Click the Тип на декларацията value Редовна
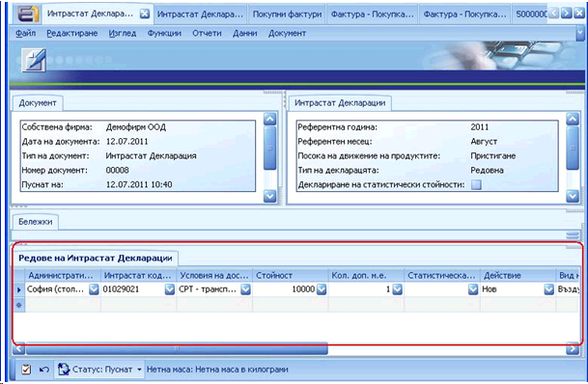This screenshot has height=384, width=588. [x=488, y=171]
